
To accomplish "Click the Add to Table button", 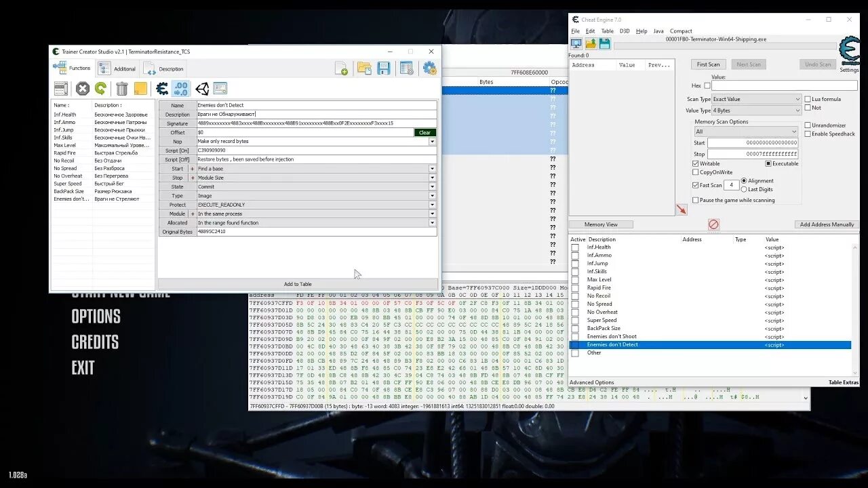I will point(298,284).
